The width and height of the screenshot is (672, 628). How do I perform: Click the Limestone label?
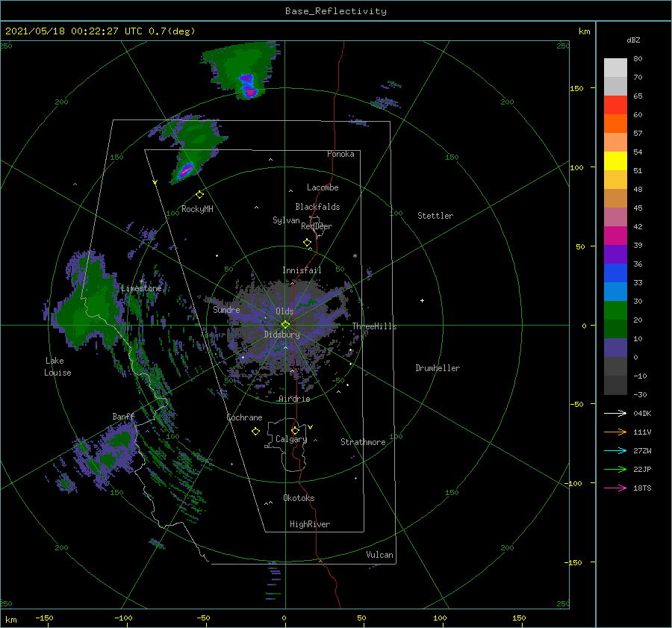(141, 288)
